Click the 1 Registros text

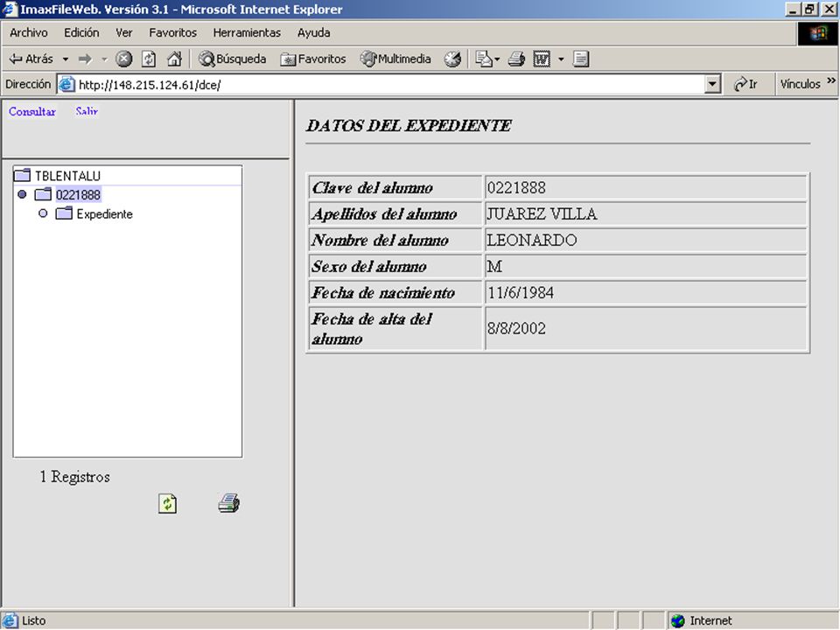pos(75,477)
